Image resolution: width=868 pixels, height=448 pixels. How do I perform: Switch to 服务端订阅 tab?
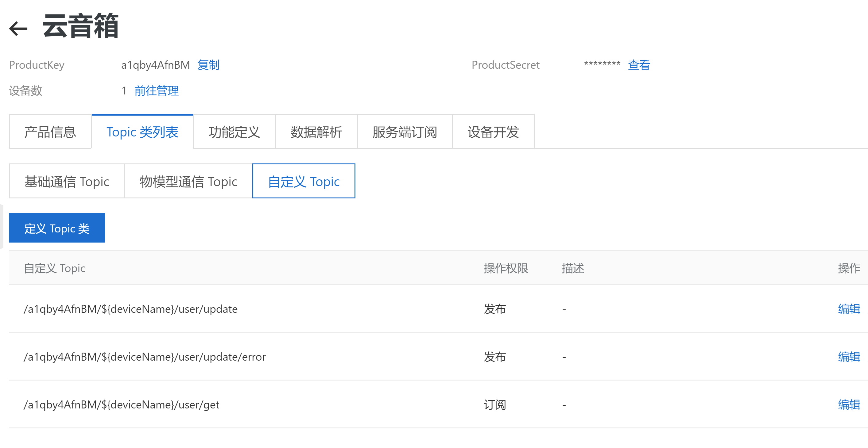click(404, 132)
